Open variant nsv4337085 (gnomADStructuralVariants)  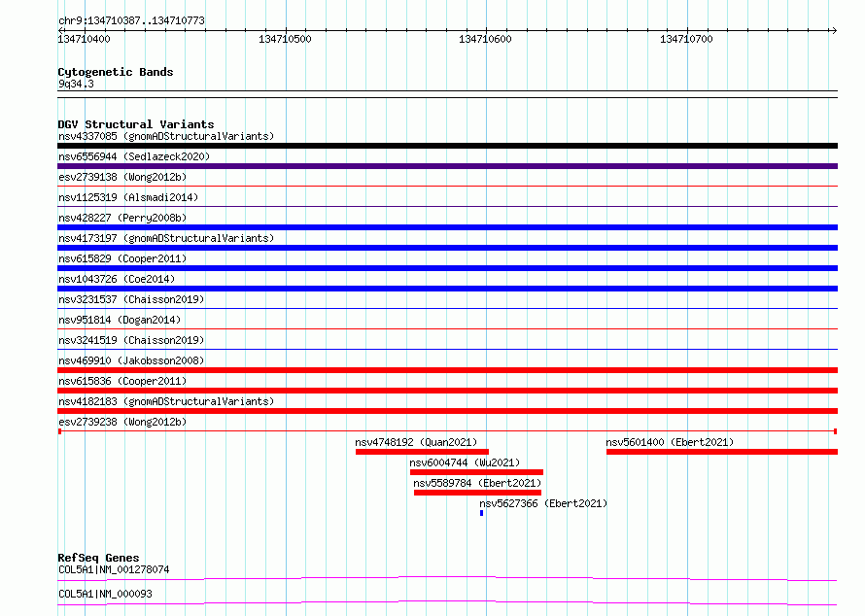tap(166, 136)
